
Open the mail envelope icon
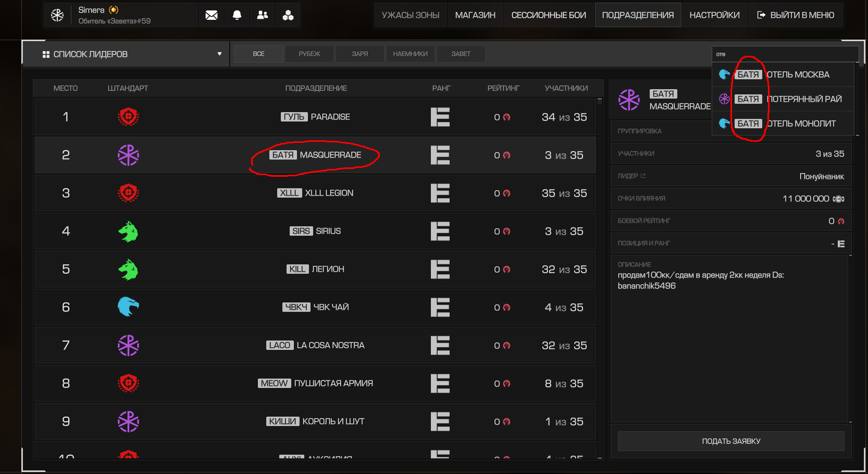[212, 15]
